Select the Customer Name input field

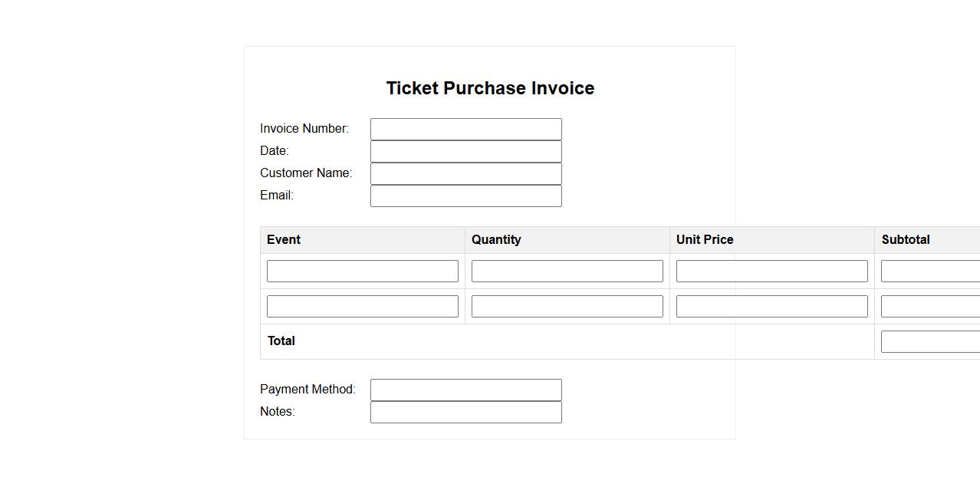click(x=465, y=173)
